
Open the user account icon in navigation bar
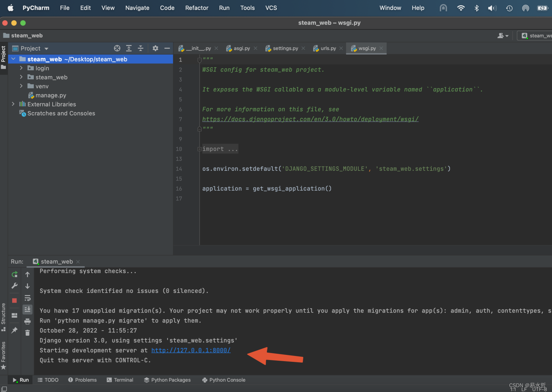(503, 36)
